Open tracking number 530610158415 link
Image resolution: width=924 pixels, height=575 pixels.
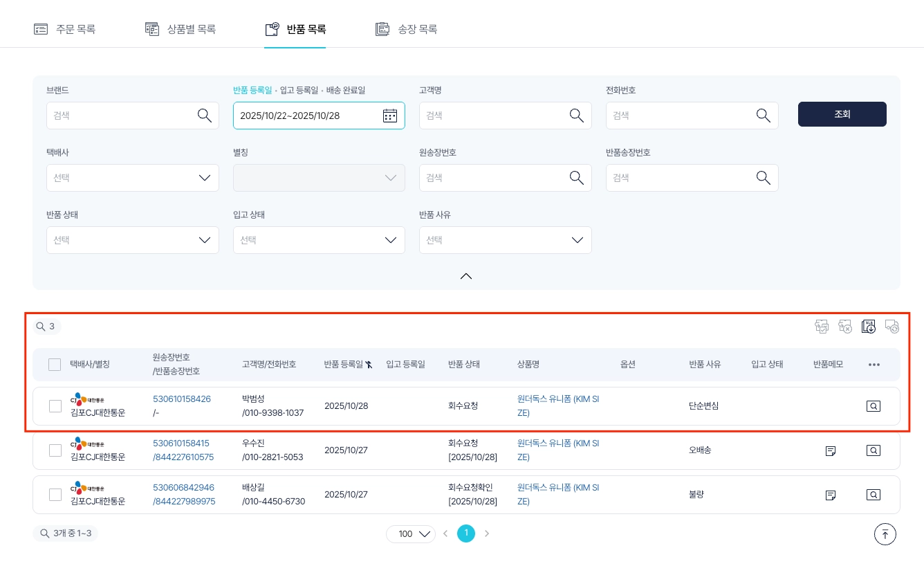(181, 443)
